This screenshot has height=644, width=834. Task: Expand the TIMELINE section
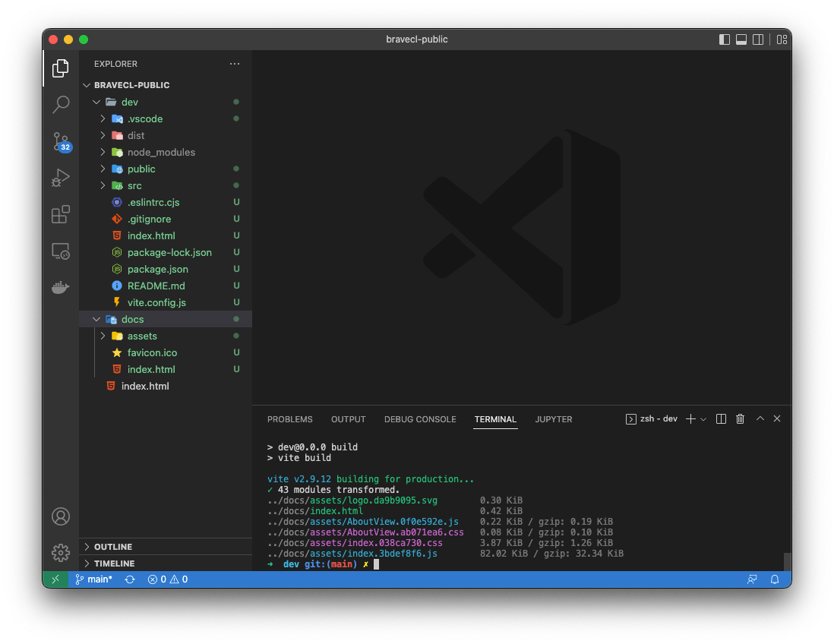tap(166, 563)
